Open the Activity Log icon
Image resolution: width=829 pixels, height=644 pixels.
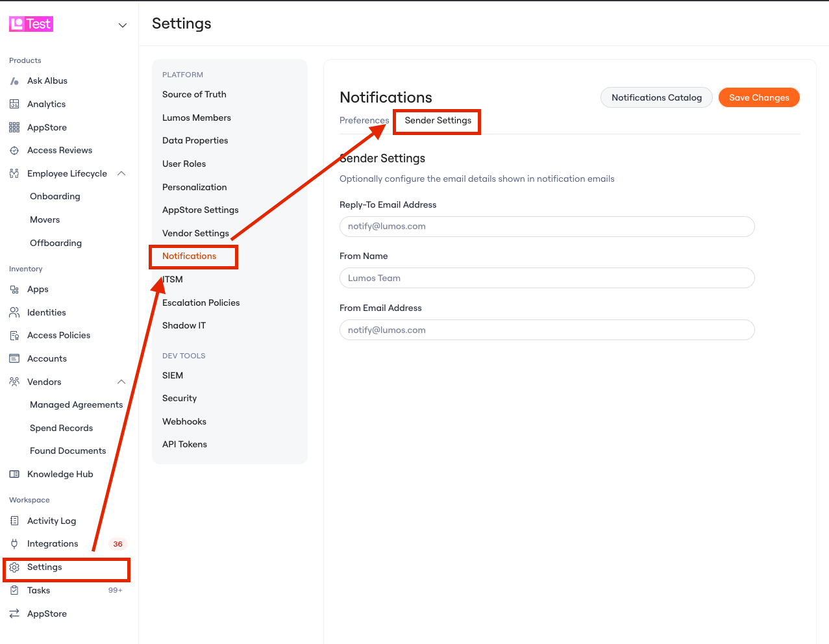14,521
